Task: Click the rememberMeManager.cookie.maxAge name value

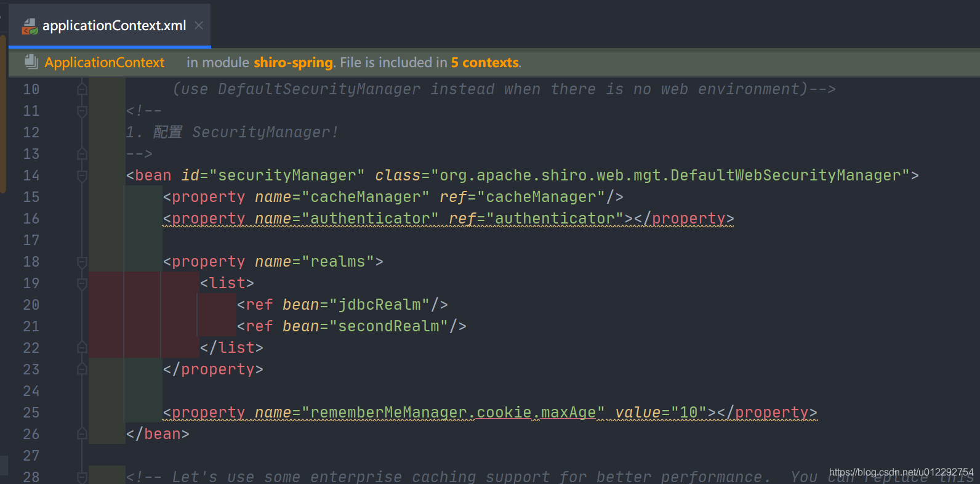Action: click(x=453, y=413)
